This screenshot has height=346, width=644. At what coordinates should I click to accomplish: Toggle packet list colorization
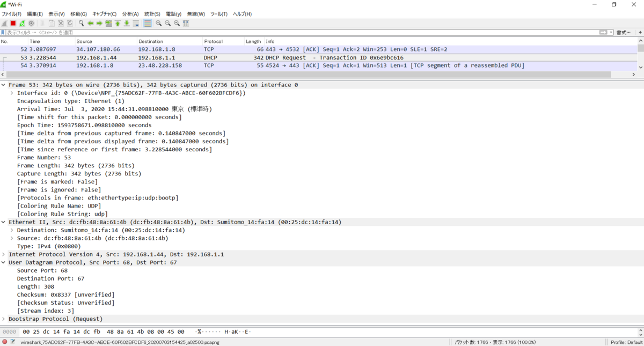coord(148,23)
